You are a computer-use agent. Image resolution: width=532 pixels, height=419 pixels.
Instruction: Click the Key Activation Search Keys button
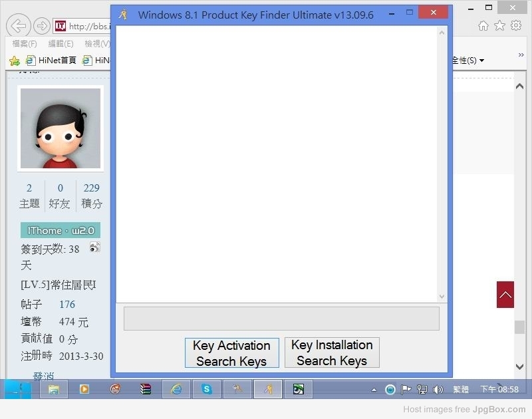[x=231, y=352]
